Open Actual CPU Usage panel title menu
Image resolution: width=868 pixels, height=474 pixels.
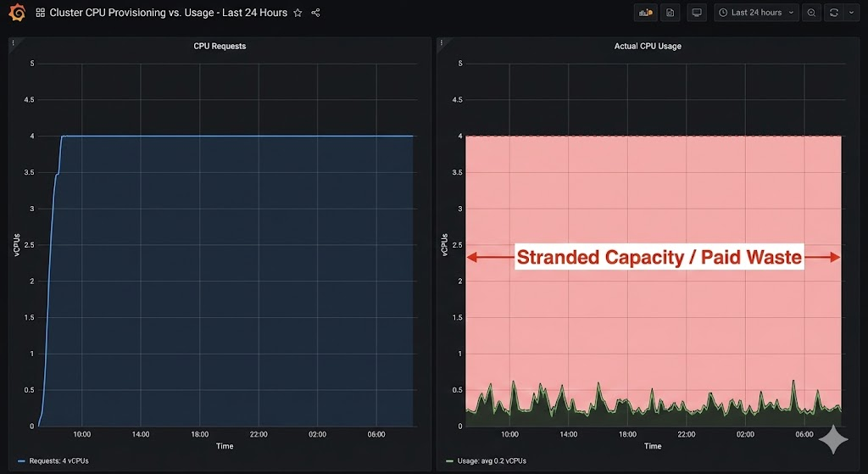[x=648, y=46]
